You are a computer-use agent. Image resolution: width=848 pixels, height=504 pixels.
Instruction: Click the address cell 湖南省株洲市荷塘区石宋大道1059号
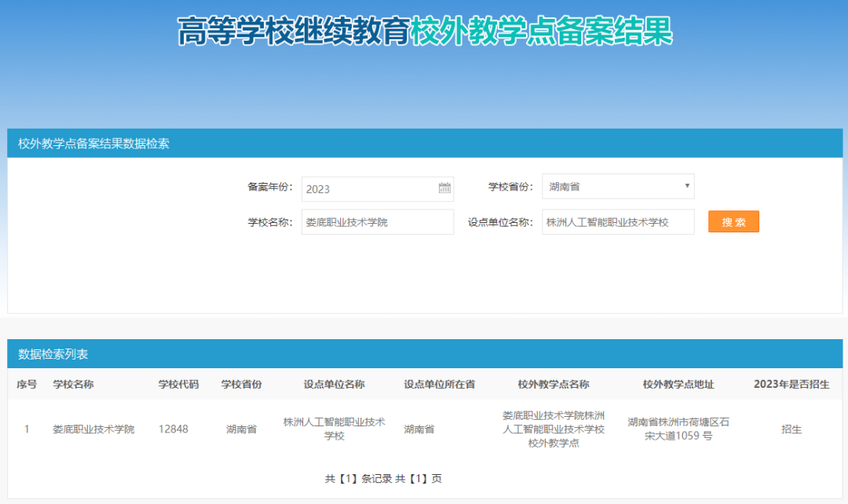678,429
